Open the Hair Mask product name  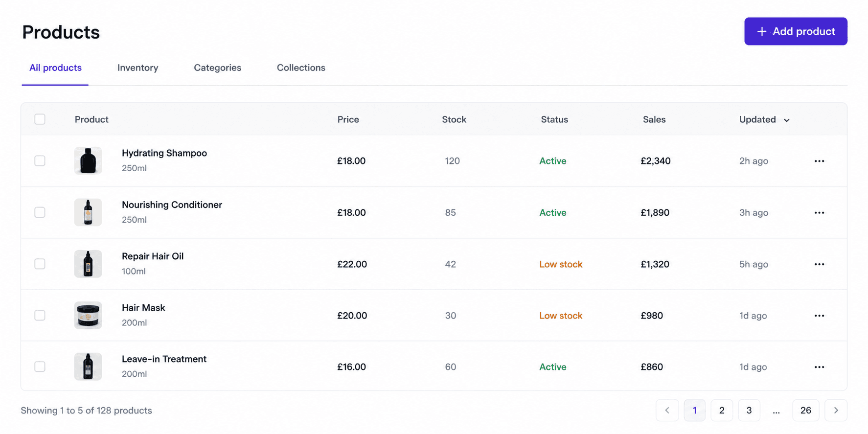tap(143, 308)
